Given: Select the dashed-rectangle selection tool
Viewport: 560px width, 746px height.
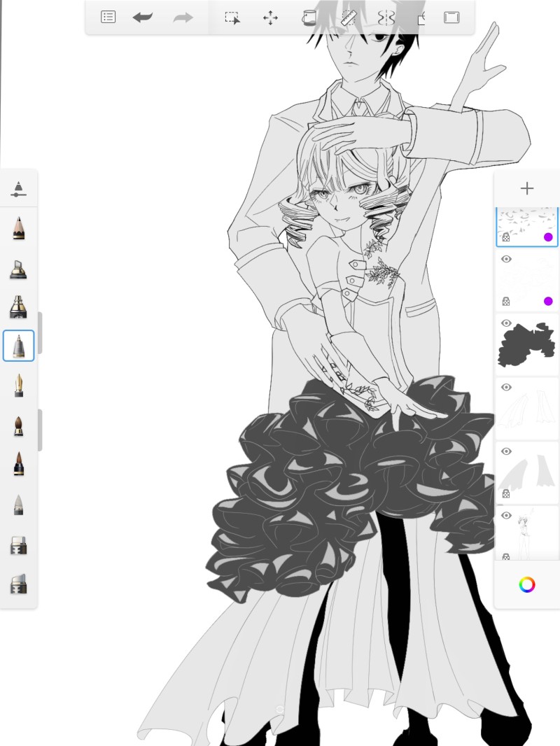Looking at the screenshot, I should point(232,18).
